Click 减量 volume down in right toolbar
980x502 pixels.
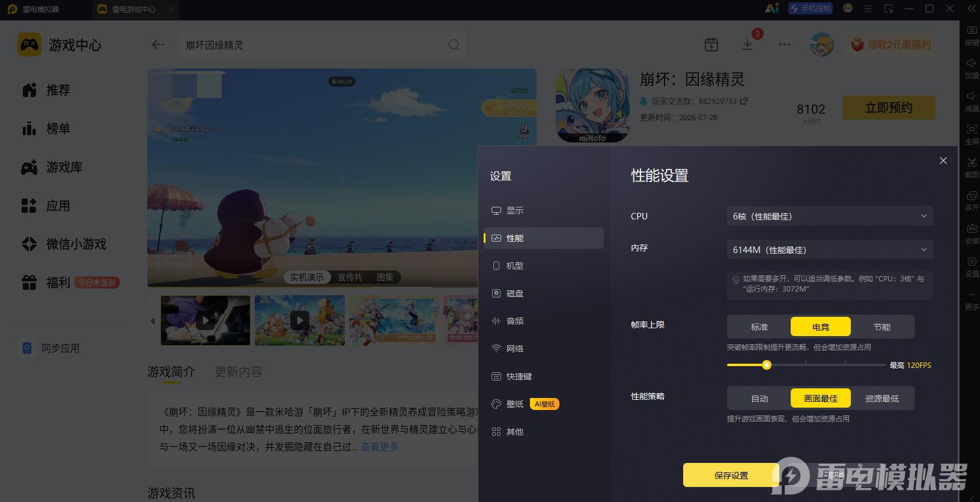pyautogui.click(x=972, y=101)
